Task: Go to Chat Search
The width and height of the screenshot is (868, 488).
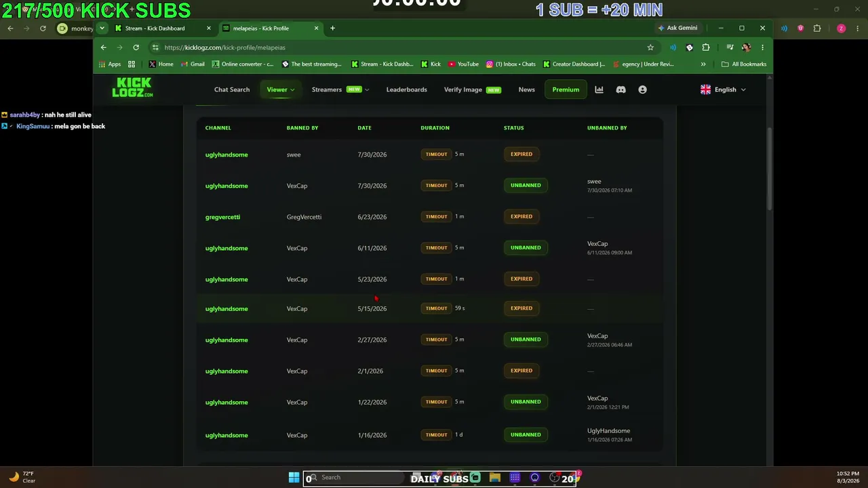Action: pos(232,89)
